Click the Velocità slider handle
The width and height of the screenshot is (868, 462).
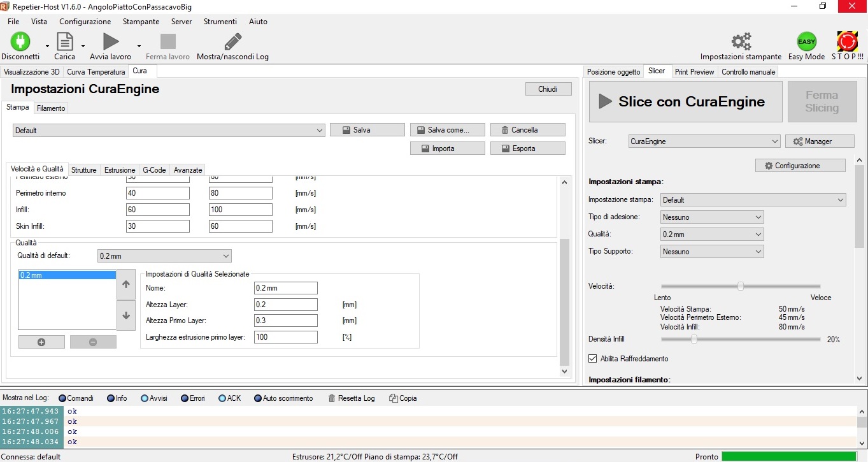[x=741, y=286]
